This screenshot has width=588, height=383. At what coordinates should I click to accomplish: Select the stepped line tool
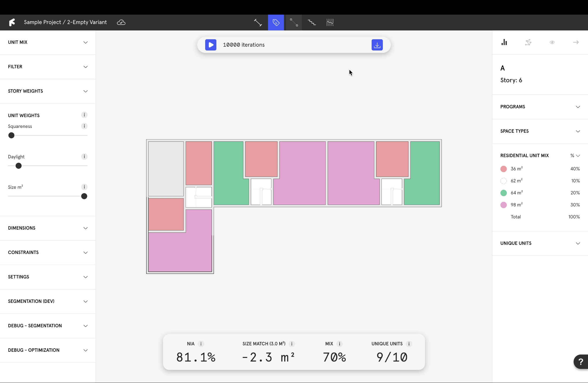pyautogui.click(x=312, y=22)
